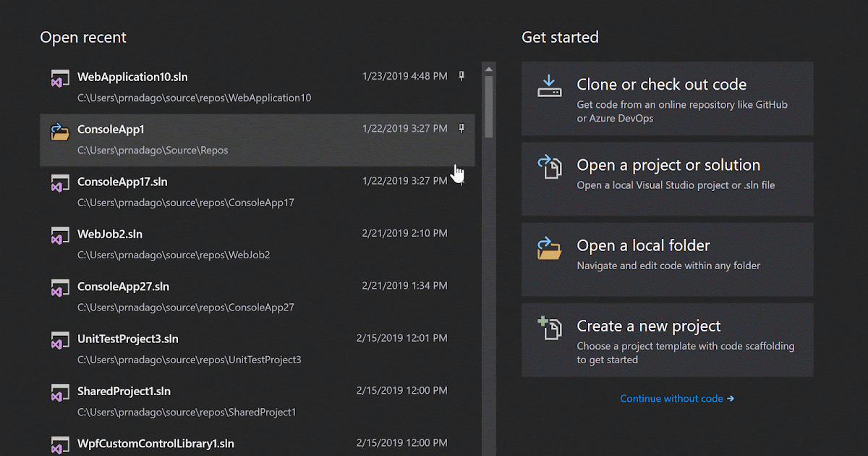Click the solution icon beside WebApplication10.sln
The image size is (868, 456).
[60, 77]
